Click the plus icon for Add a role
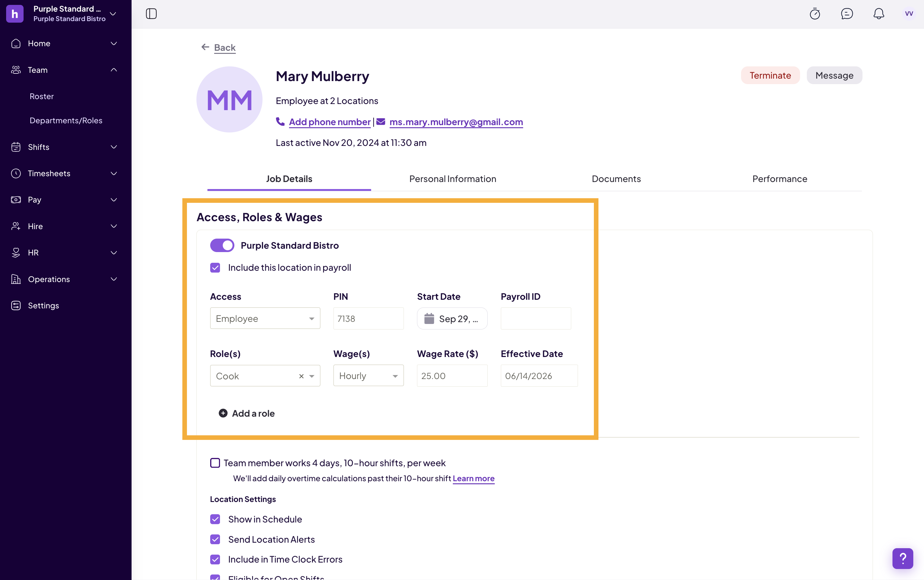 pyautogui.click(x=223, y=413)
